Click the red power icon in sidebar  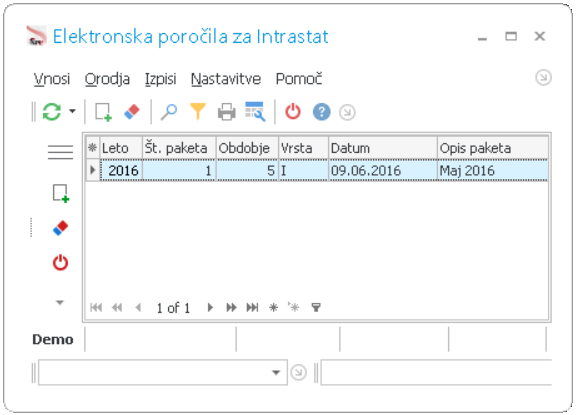[60, 263]
